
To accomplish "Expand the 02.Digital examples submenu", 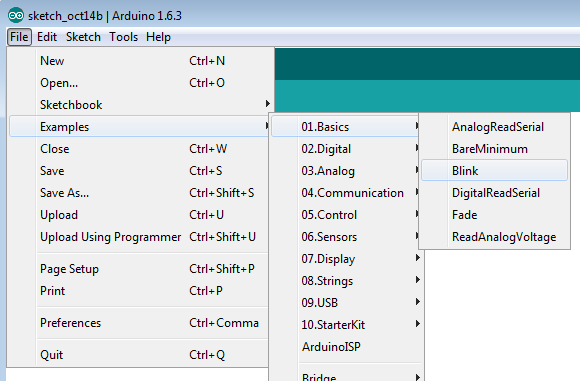I will pos(345,149).
